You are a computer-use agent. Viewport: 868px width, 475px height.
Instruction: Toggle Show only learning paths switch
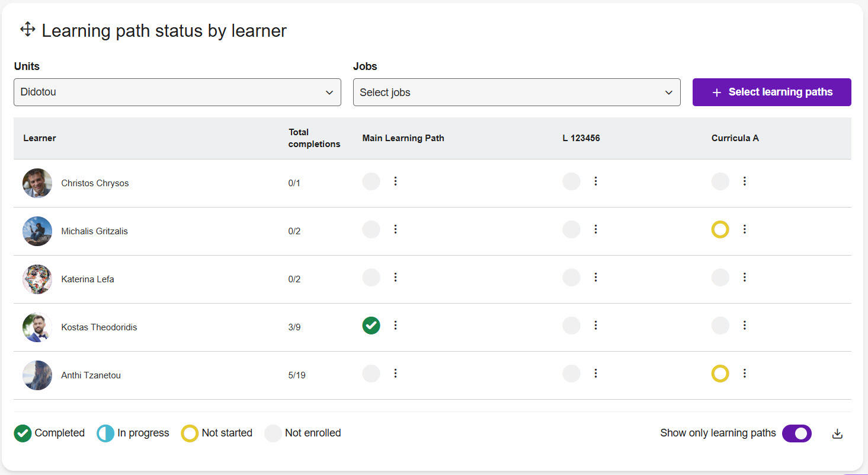coord(797,433)
